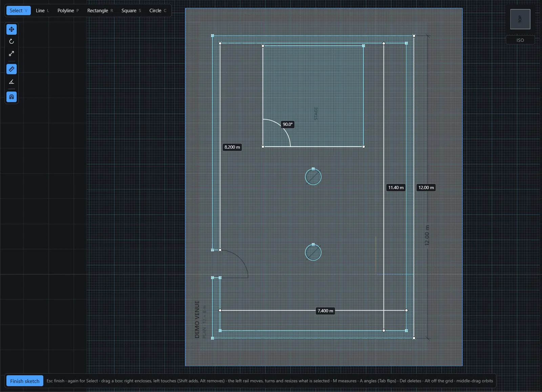Click the 8.200 m dimension label
542x392 pixels.
click(x=232, y=147)
